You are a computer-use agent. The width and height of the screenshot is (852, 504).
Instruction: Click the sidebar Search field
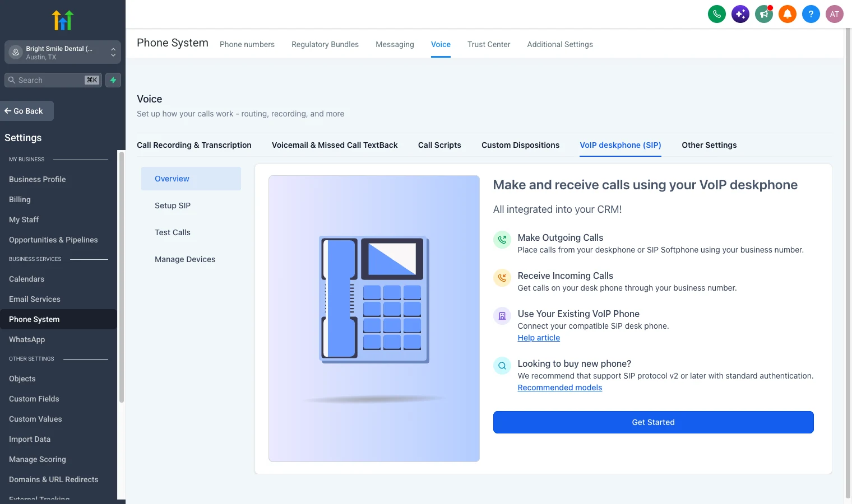[53, 80]
